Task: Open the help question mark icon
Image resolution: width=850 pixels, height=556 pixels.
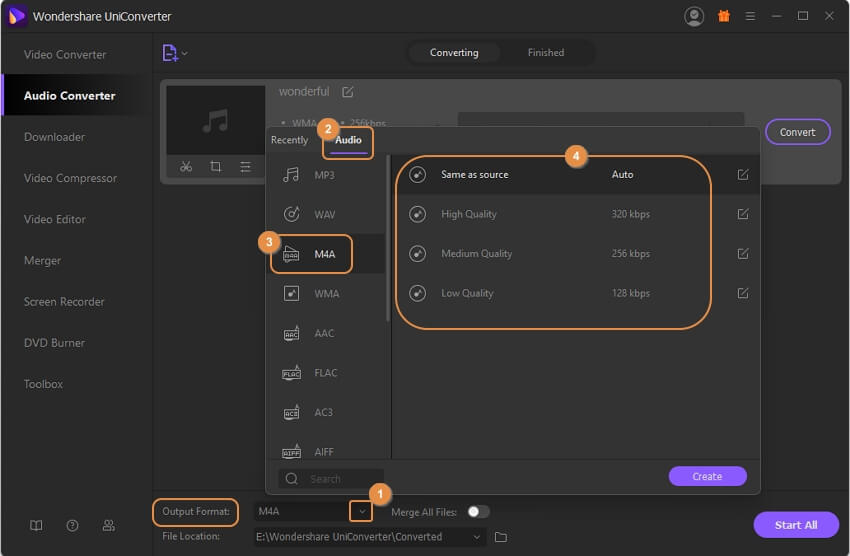Action: (x=72, y=525)
